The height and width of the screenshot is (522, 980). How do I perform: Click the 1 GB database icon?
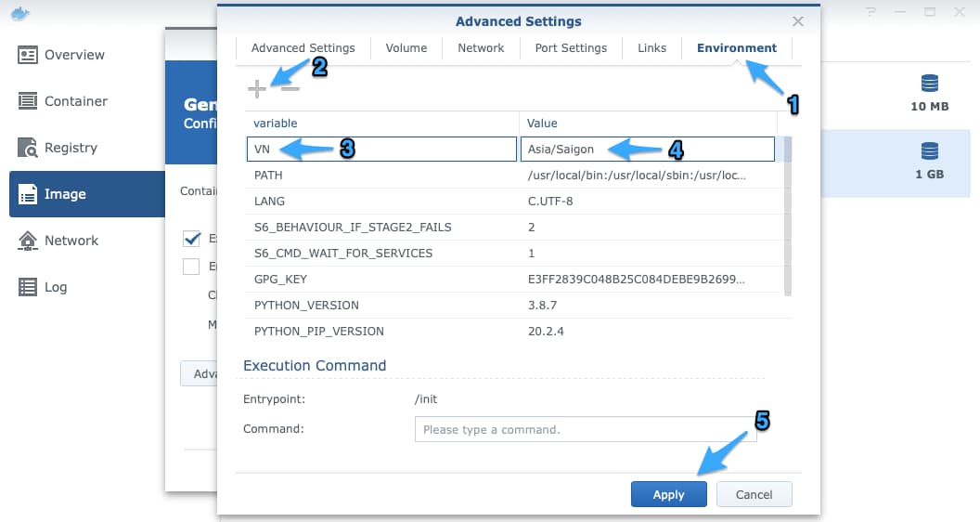(929, 151)
